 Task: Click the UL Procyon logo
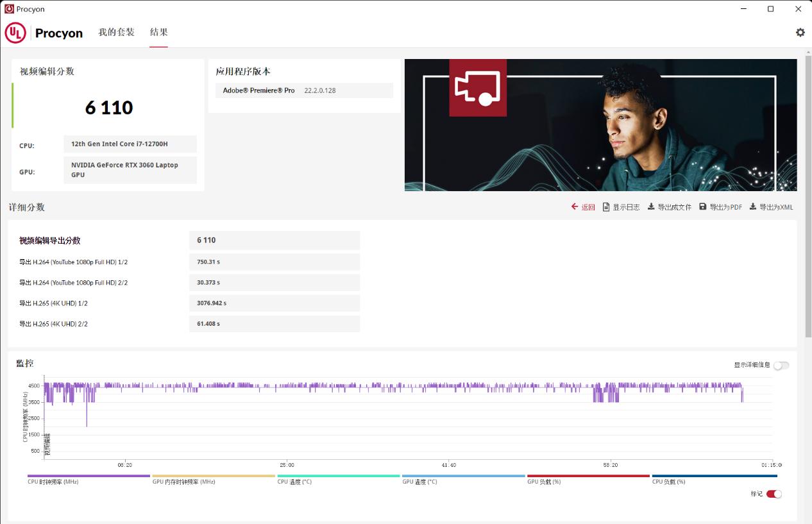(44, 33)
